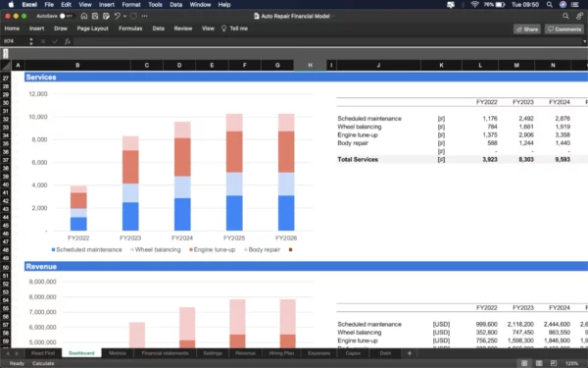Image resolution: width=588 pixels, height=368 pixels.
Task: Toggle the AutoSave switch
Action: point(66,16)
